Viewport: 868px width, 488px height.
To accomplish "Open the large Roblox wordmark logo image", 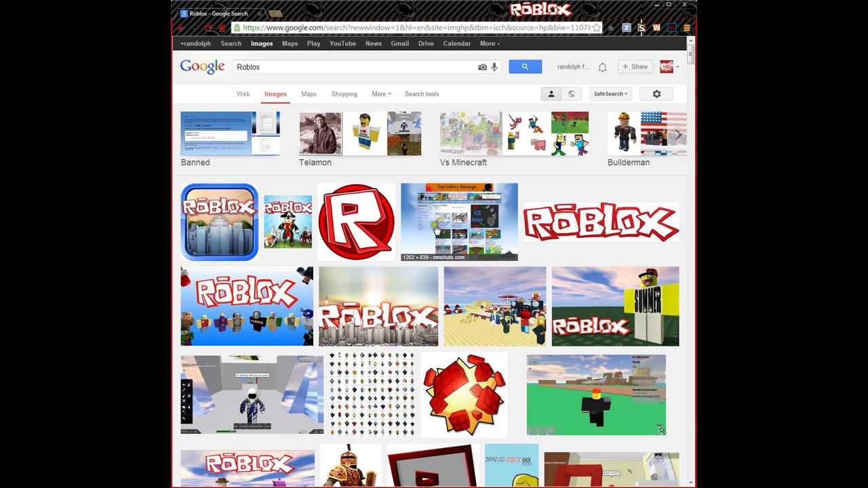I will 601,222.
